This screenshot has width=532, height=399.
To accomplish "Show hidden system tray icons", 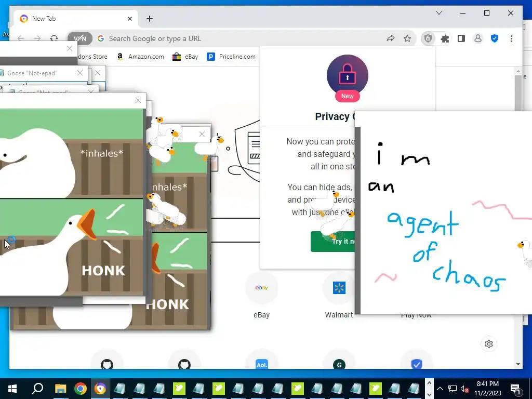I will 440,389.
